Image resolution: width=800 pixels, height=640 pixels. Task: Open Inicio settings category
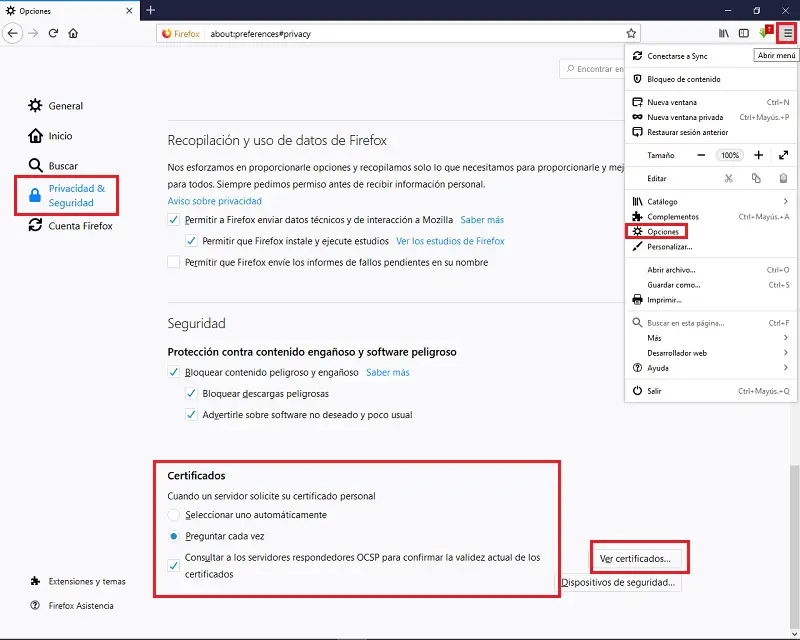(x=51, y=136)
